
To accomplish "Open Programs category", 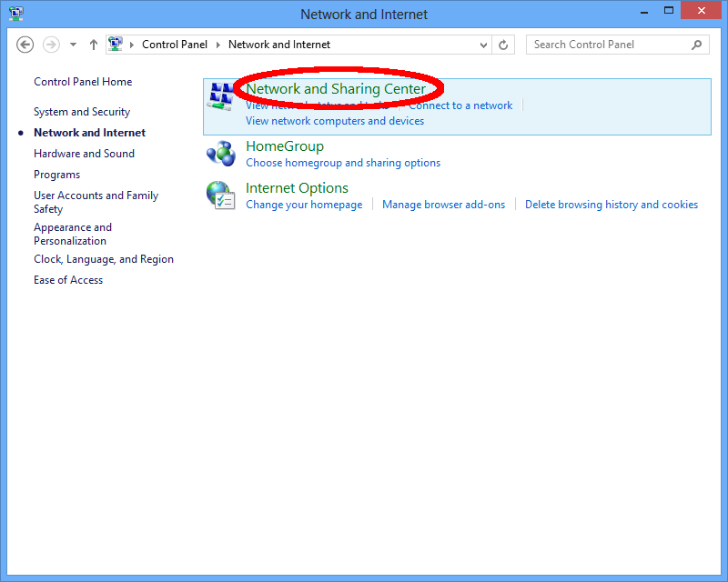I will (x=57, y=175).
